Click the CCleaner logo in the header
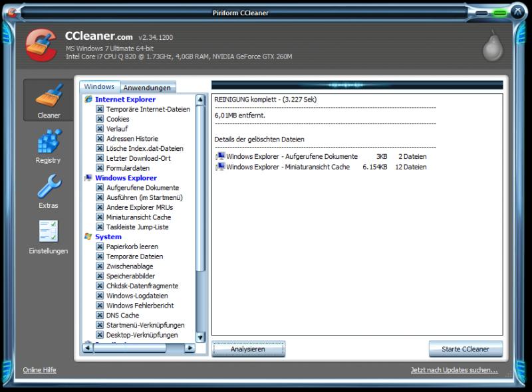The width and height of the screenshot is (532, 392). pyautogui.click(x=41, y=45)
